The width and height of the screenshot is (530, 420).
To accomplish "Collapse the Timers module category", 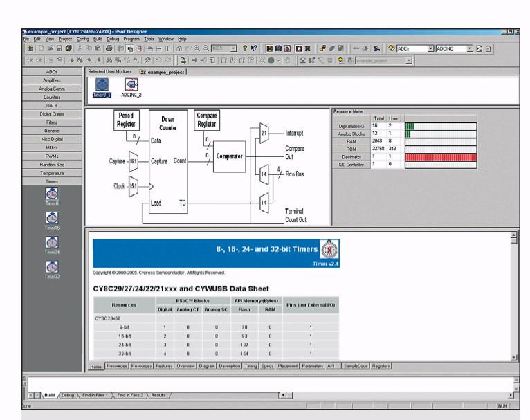I will [x=52, y=181].
